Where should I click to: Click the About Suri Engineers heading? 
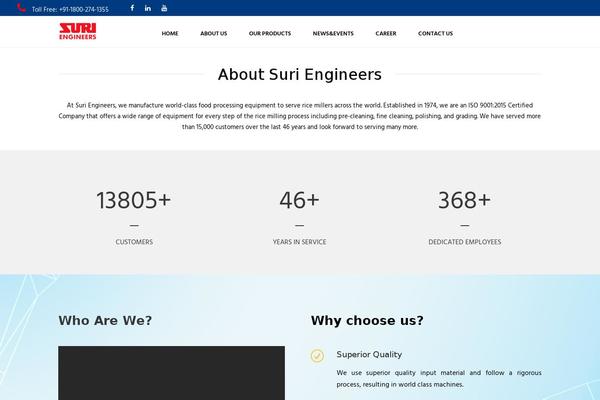point(300,74)
